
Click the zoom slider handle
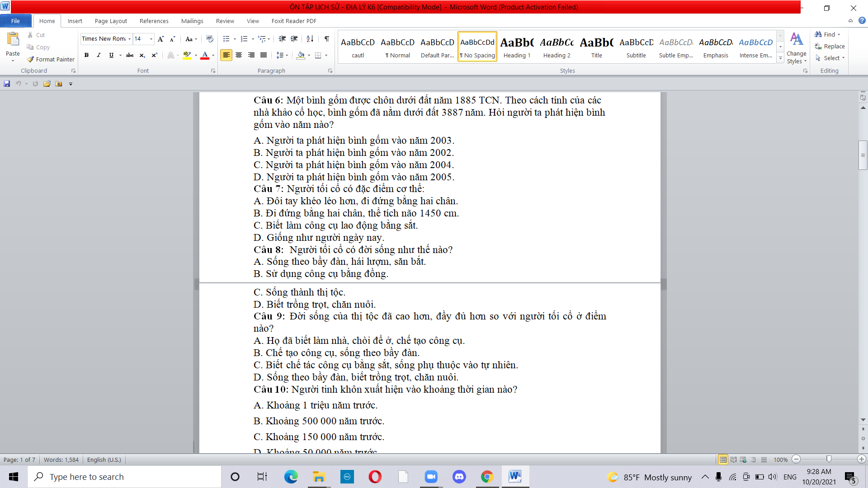point(829,459)
